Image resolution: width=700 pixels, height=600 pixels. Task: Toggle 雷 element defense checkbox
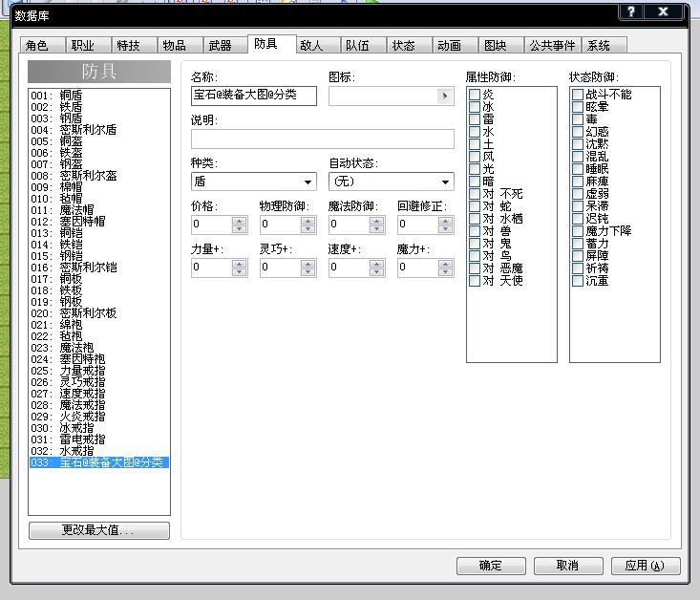point(475,119)
